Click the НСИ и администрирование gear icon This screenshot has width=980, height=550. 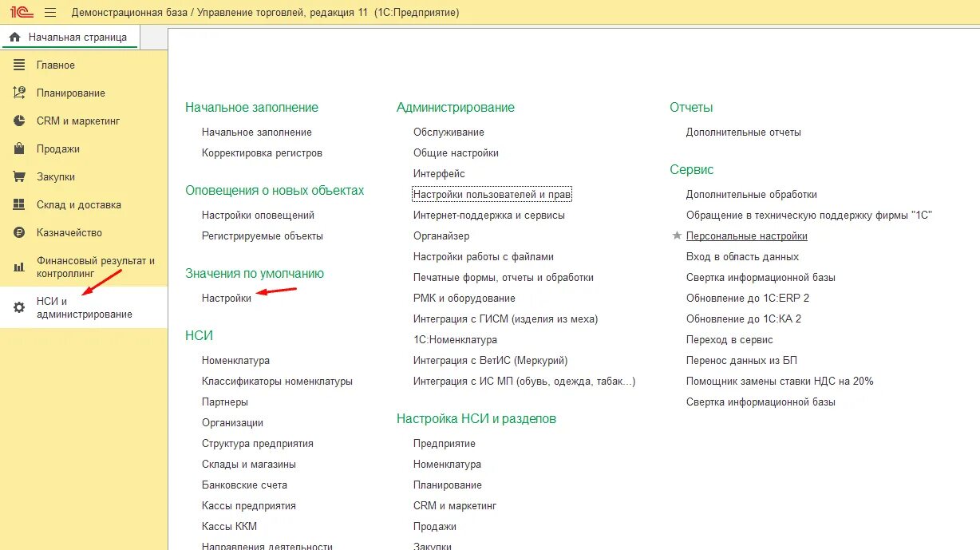tap(19, 308)
